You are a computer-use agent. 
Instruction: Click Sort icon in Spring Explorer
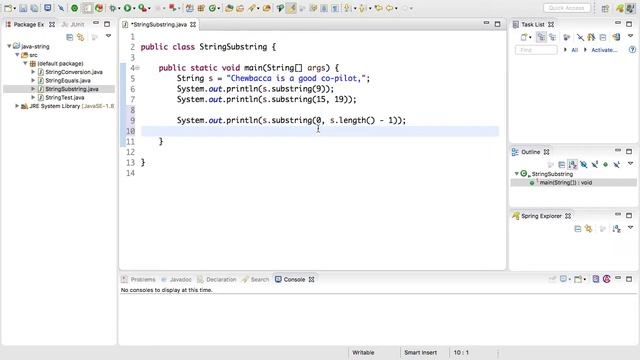pyautogui.click(x=616, y=229)
